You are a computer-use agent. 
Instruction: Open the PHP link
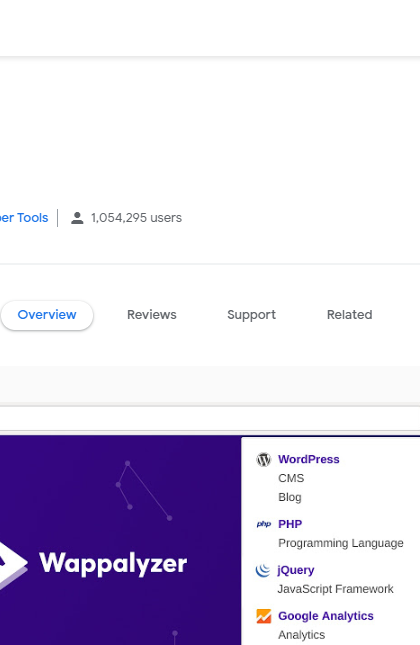[290, 524]
